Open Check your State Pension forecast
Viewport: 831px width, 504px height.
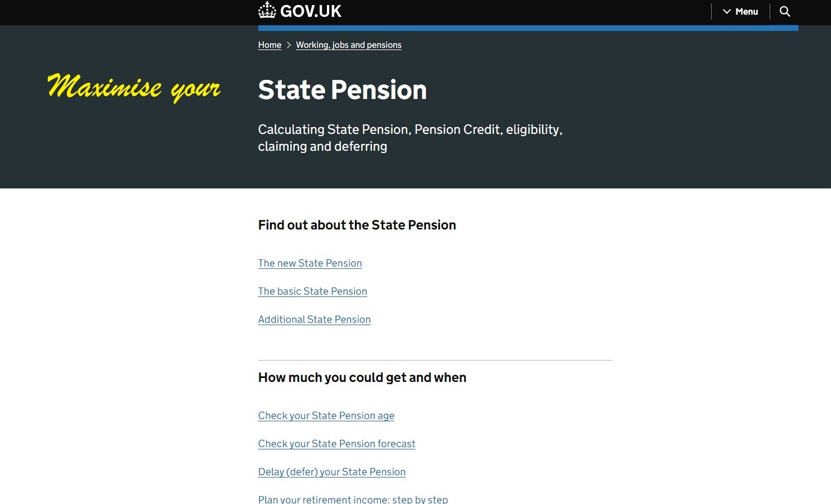click(x=336, y=444)
